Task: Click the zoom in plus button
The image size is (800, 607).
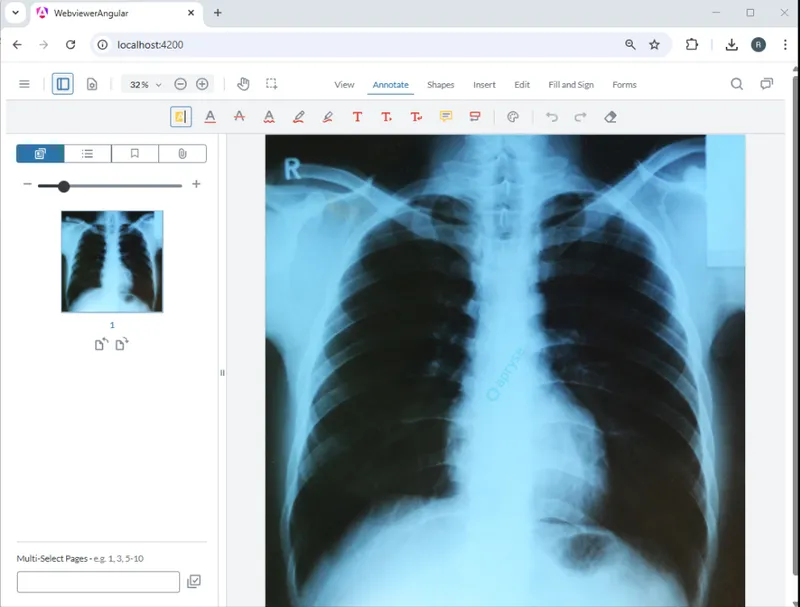Action: pos(202,85)
